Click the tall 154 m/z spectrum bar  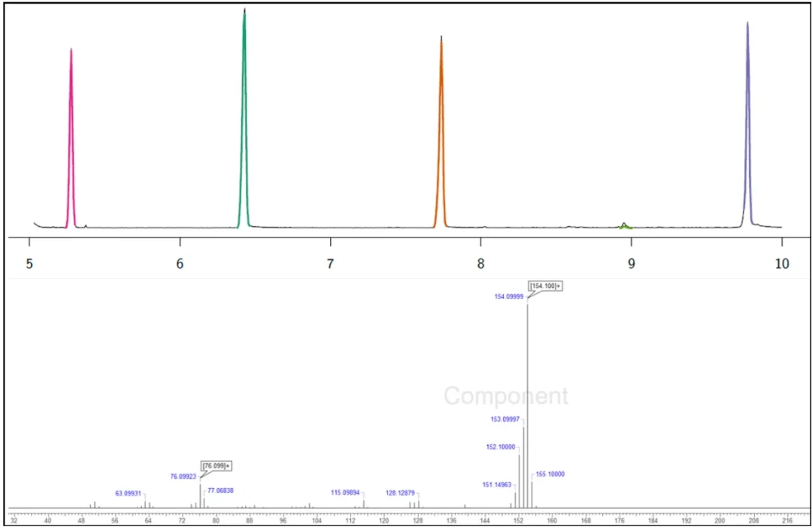[x=527, y=404]
